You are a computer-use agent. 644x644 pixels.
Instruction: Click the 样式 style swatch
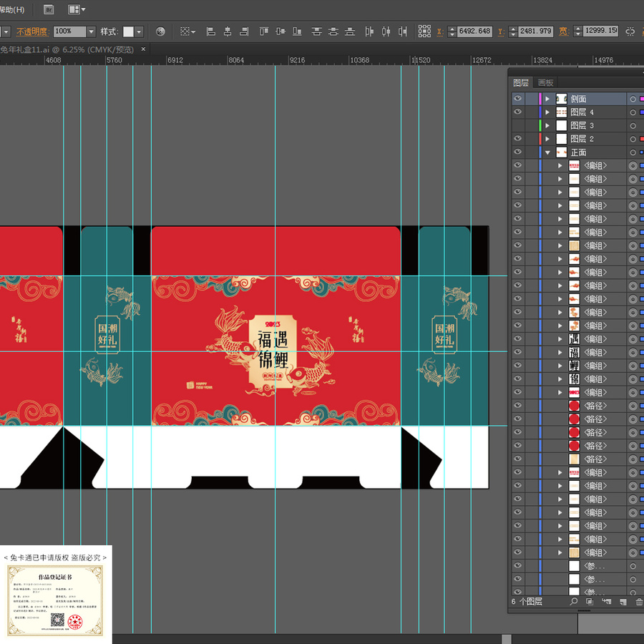(129, 31)
